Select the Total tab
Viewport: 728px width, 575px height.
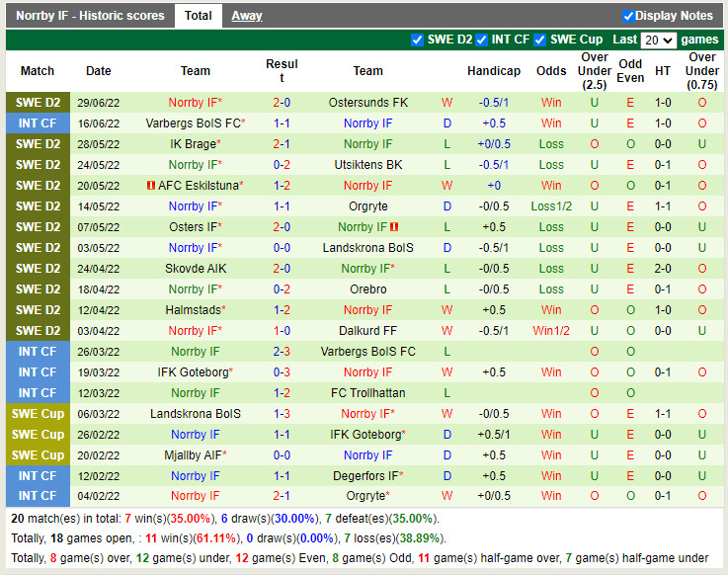pos(198,16)
